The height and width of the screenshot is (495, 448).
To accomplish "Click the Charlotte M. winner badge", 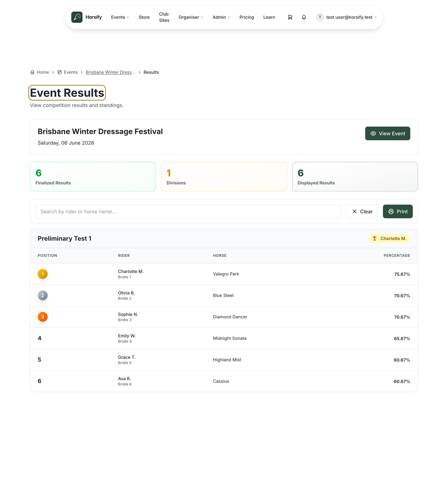I will click(390, 238).
